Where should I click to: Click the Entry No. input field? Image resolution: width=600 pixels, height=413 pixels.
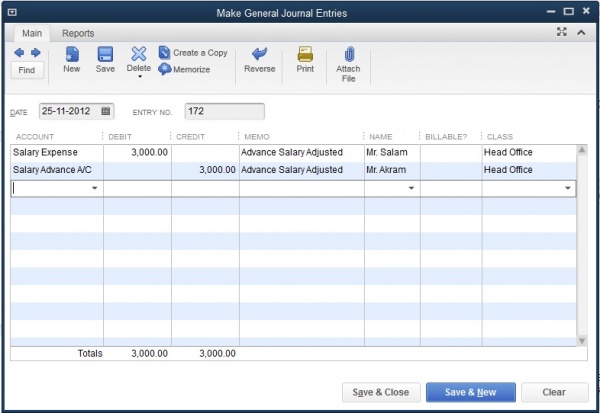(224, 111)
